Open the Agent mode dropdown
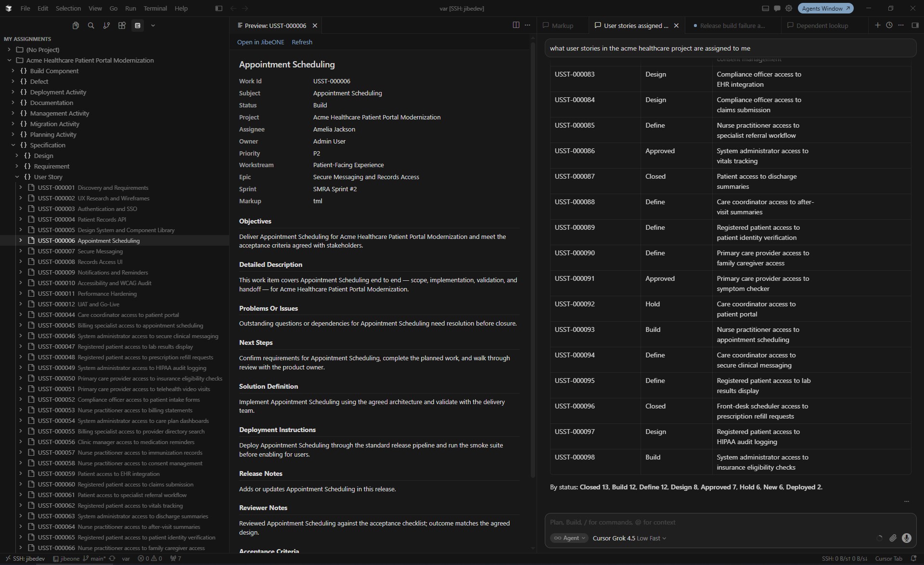Screen dimensions: 924x565 [569, 538]
